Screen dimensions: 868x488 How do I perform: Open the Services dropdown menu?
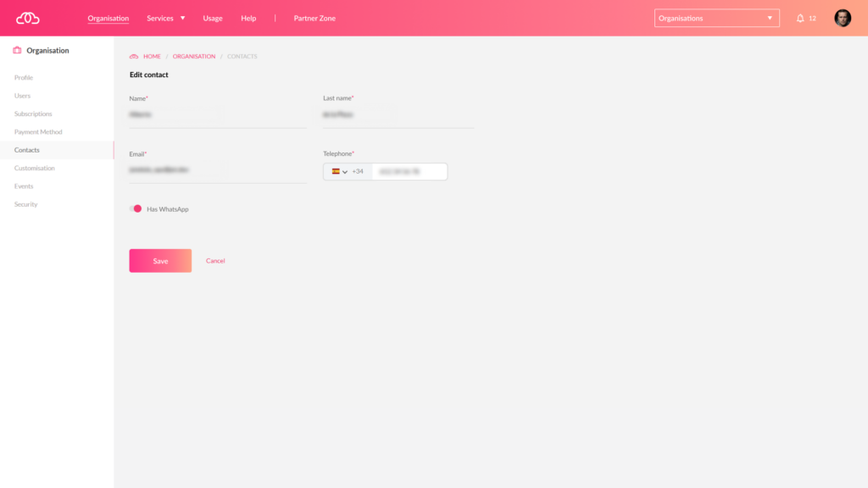(165, 18)
